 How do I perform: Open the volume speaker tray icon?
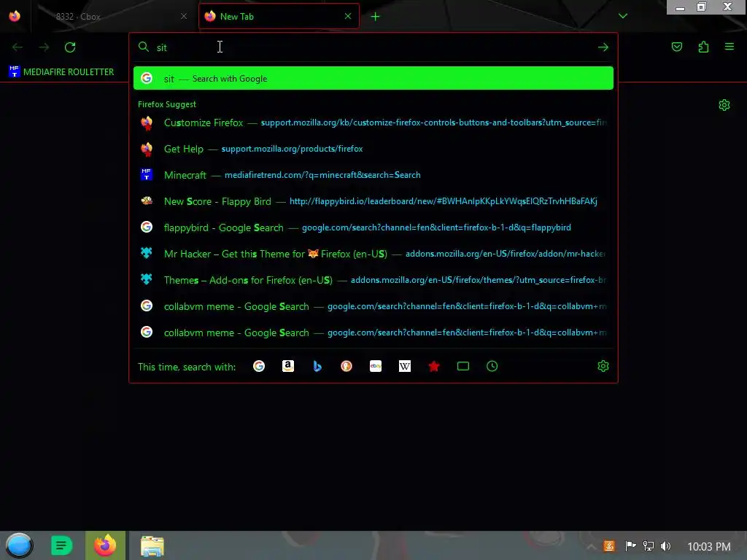click(665, 546)
